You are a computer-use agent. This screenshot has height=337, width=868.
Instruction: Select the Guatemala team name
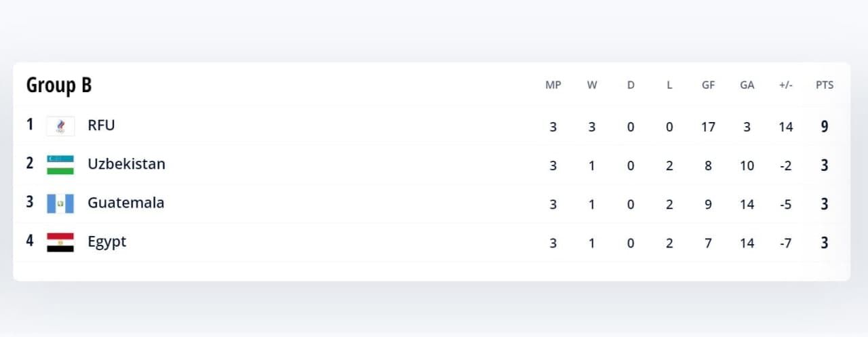pyautogui.click(x=126, y=203)
